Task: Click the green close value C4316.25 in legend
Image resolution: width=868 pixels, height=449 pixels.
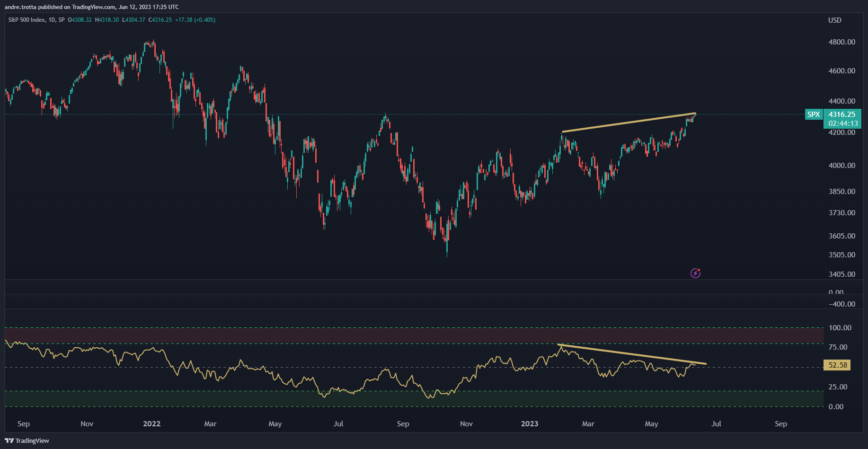Action: 160,20
